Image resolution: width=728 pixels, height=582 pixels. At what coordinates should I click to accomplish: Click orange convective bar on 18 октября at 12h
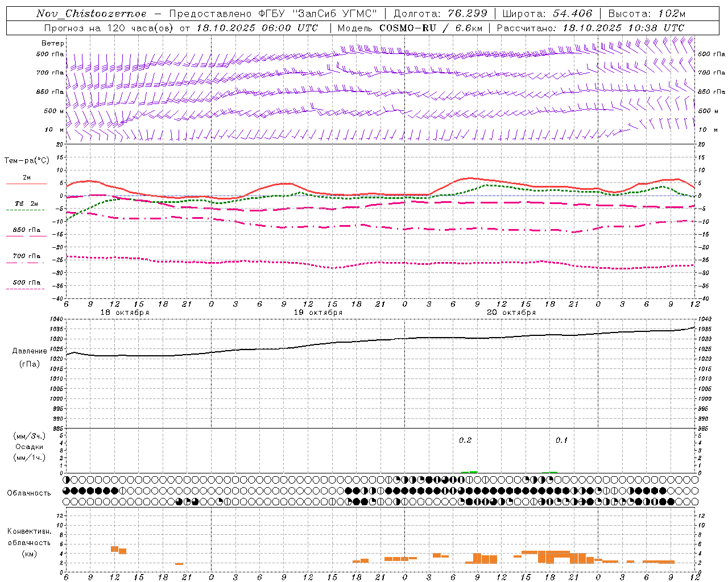[114, 549]
